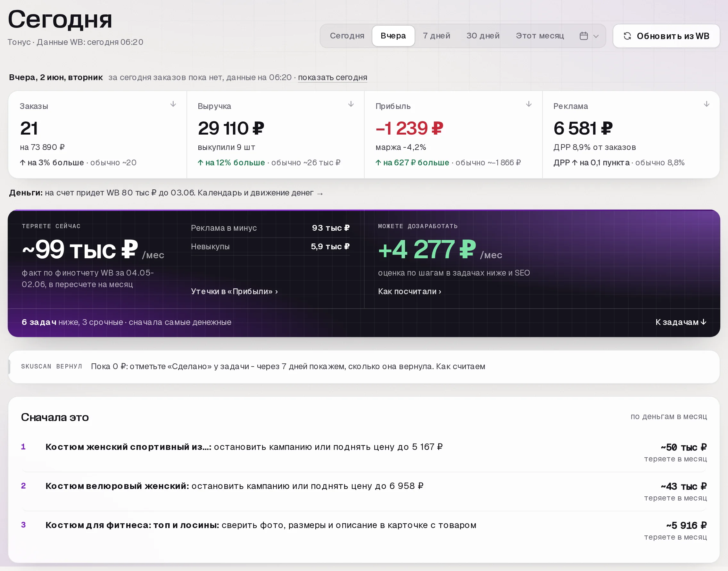Image resolution: width=728 pixels, height=571 pixels.
Task: Click the +4 277 ₽ potential earnings figure
Action: click(427, 249)
